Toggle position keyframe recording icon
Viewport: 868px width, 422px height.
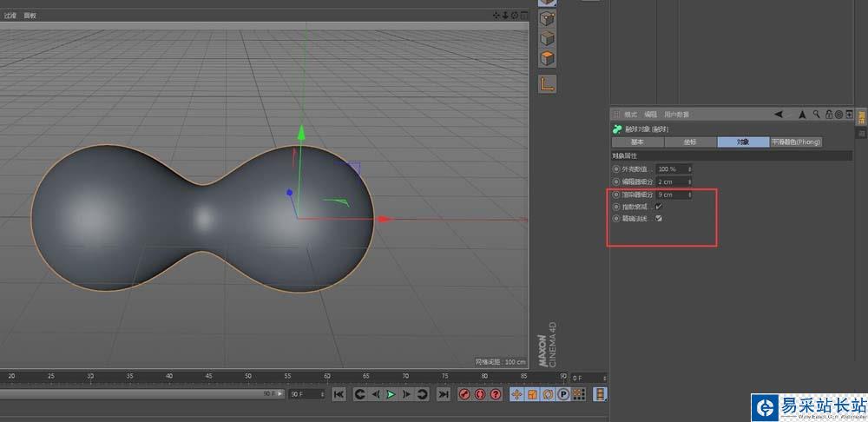click(516, 394)
